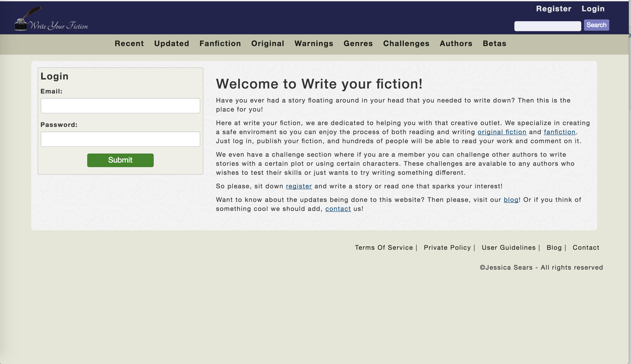The width and height of the screenshot is (631, 364).
Task: Go to the Recent menu item
Action: (x=129, y=44)
